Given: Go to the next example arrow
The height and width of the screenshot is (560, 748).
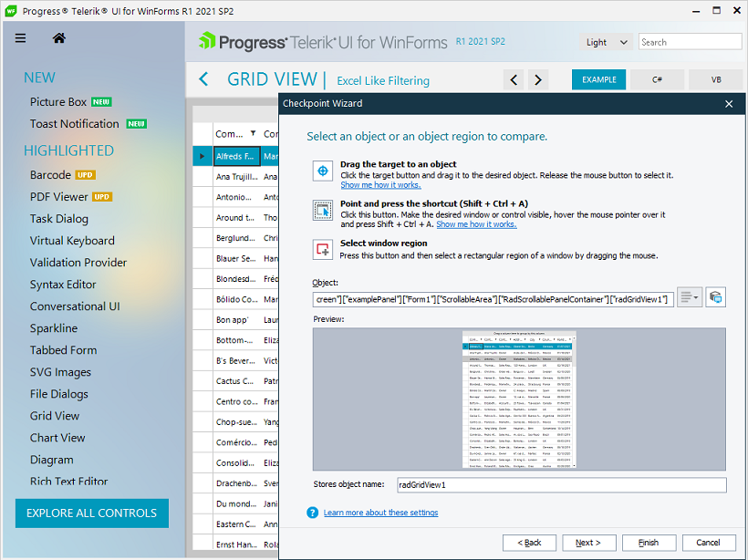Looking at the screenshot, I should 538,79.
